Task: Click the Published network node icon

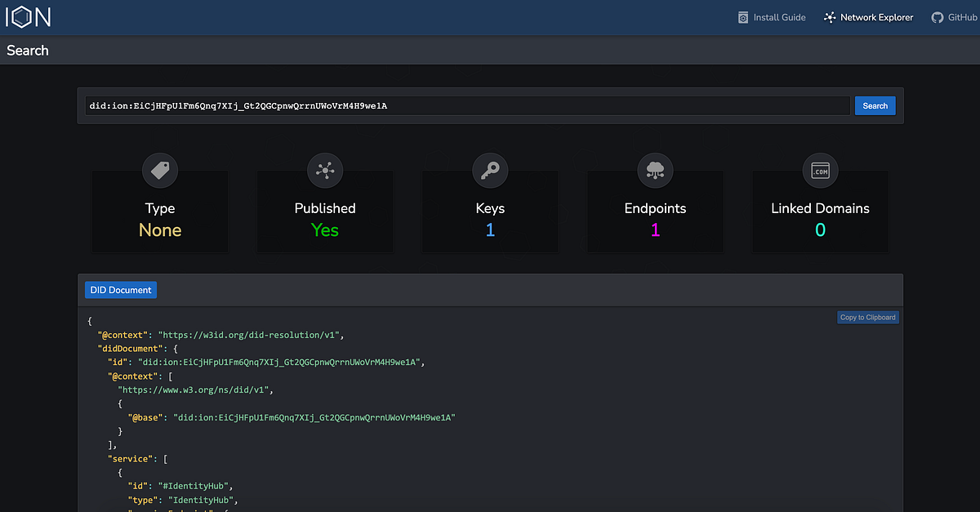Action: coord(325,170)
